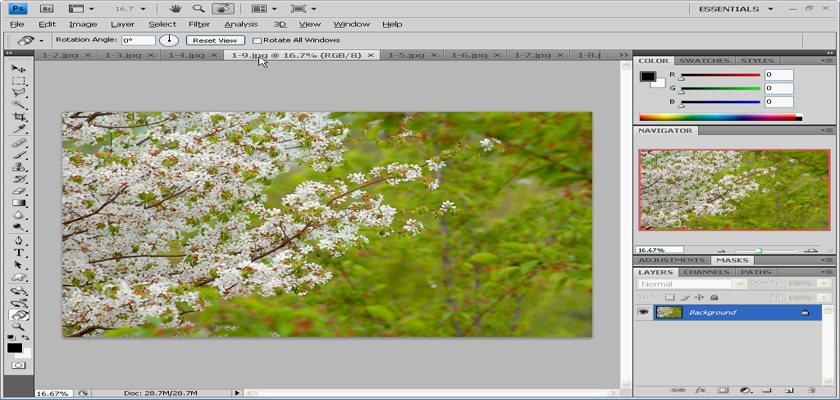
Task: Switch to the Swatches tab
Action: (x=703, y=61)
